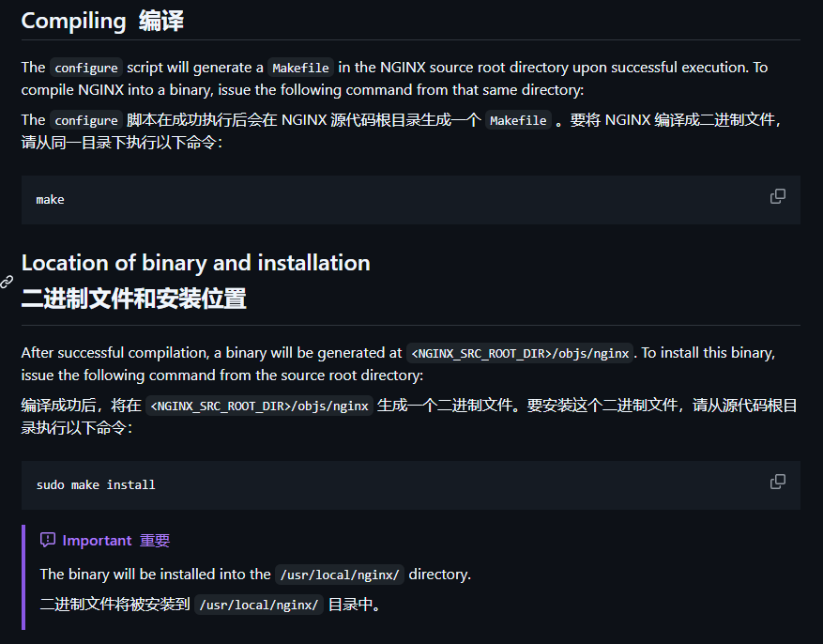Click 'configure' code in Chinese paragraph
The height and width of the screenshot is (644, 823).
coord(86,120)
